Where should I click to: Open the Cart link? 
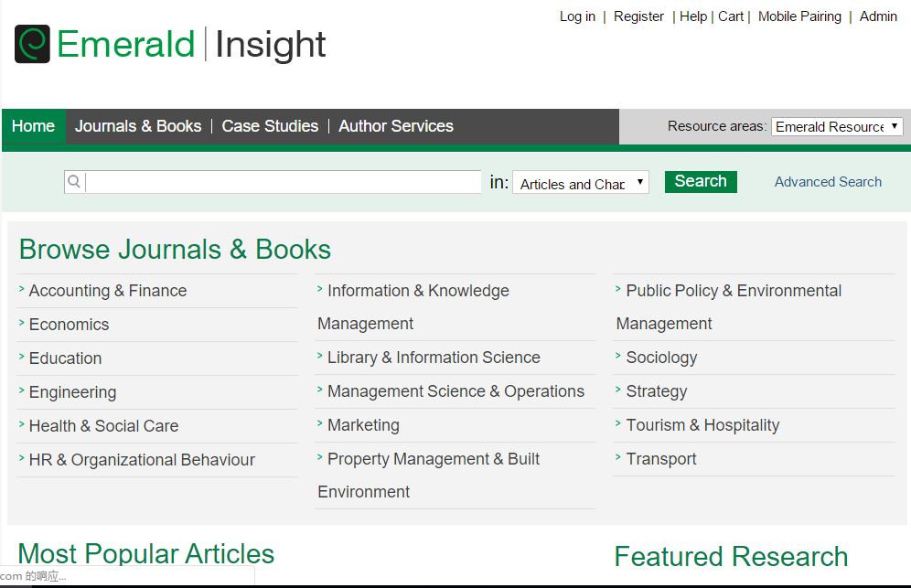[x=730, y=16]
